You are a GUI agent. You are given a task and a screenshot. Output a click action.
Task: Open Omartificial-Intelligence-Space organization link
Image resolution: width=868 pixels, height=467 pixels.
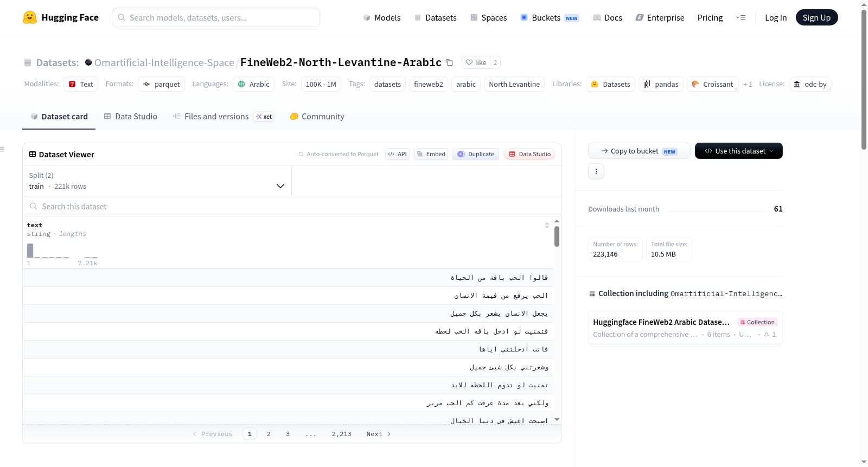coord(164,62)
